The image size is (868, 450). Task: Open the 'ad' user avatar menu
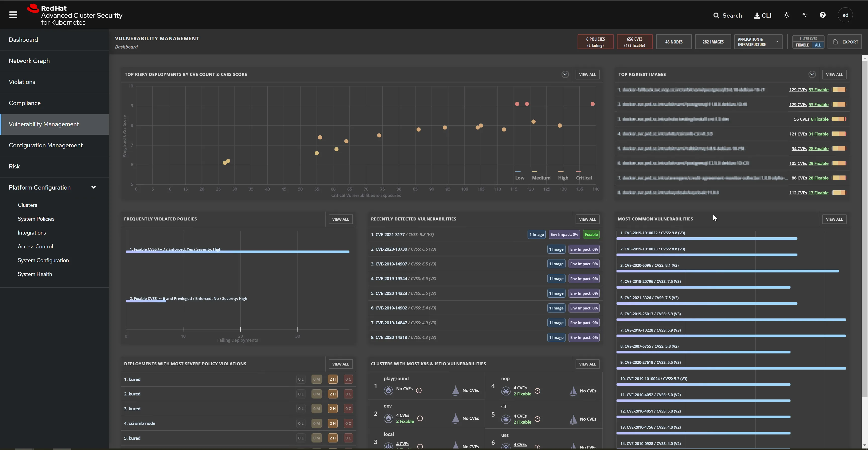pyautogui.click(x=845, y=15)
